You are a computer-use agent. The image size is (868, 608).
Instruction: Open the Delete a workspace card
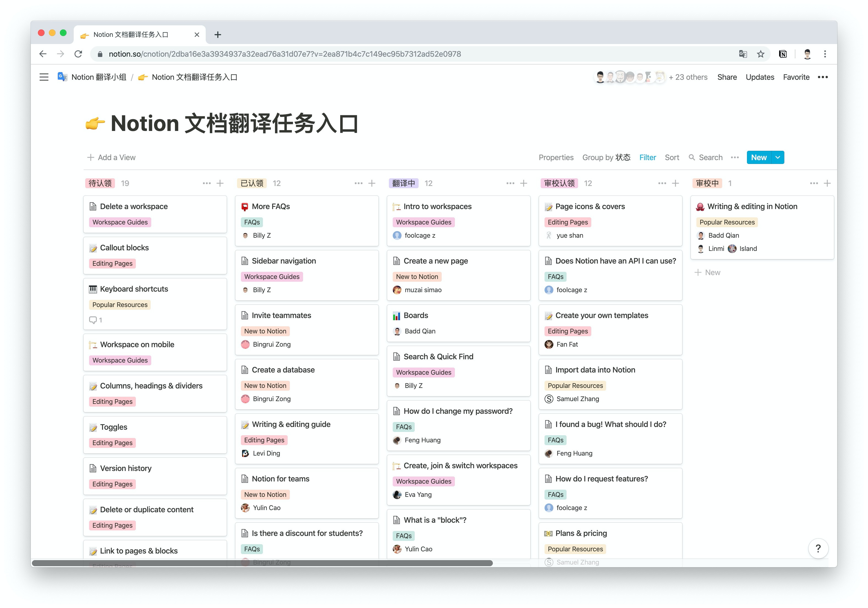(x=155, y=214)
